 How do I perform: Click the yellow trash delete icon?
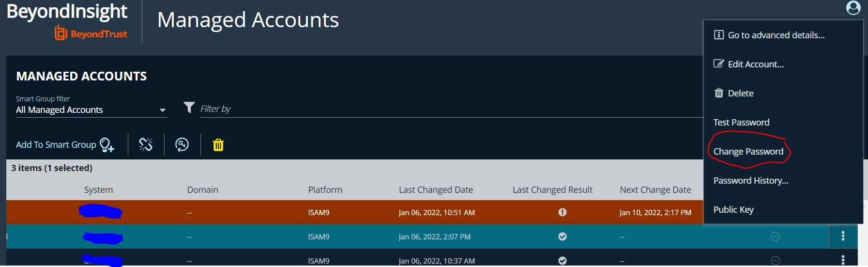click(218, 145)
